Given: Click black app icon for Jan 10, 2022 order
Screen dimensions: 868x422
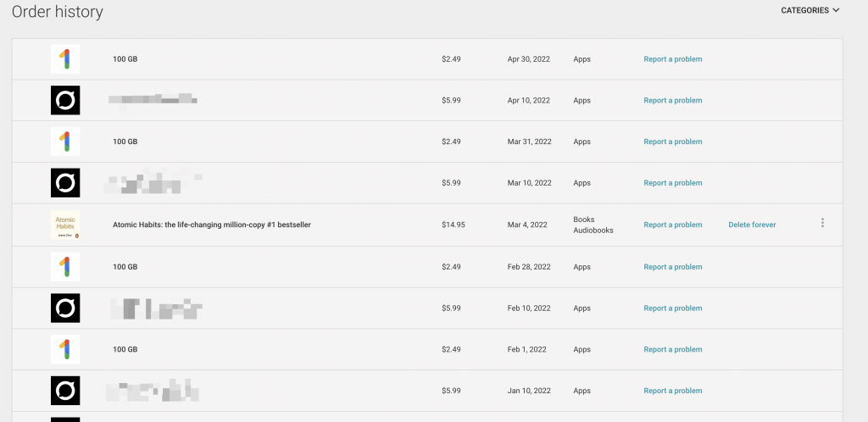Looking at the screenshot, I should pos(65,391).
